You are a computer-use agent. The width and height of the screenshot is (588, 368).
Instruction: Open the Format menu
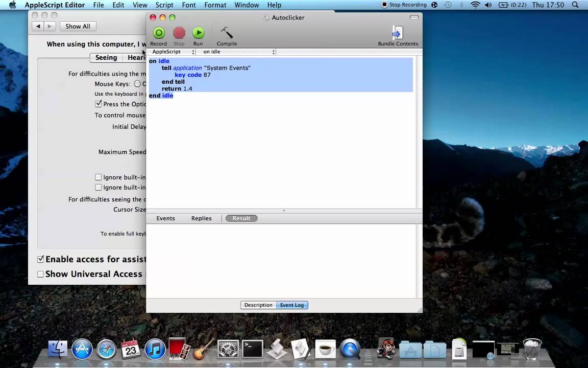pyautogui.click(x=215, y=5)
